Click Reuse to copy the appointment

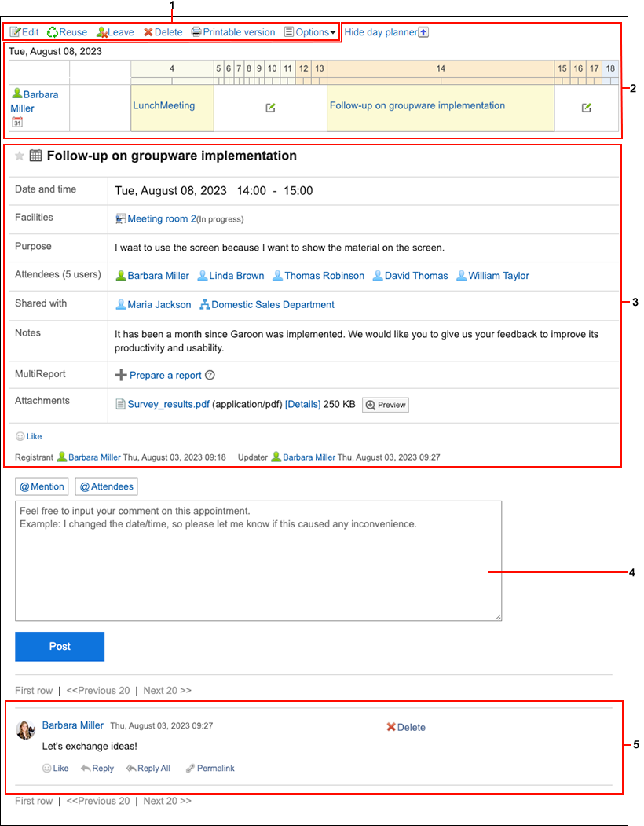click(x=67, y=32)
